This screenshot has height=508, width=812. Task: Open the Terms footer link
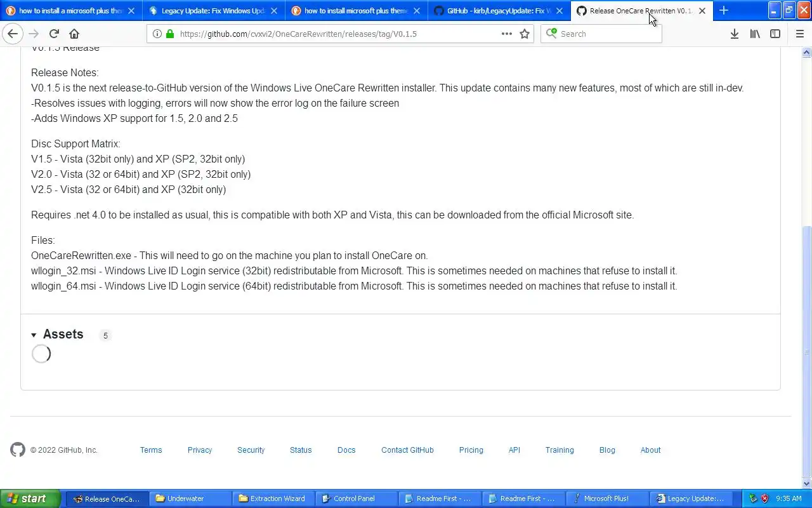[x=151, y=450]
